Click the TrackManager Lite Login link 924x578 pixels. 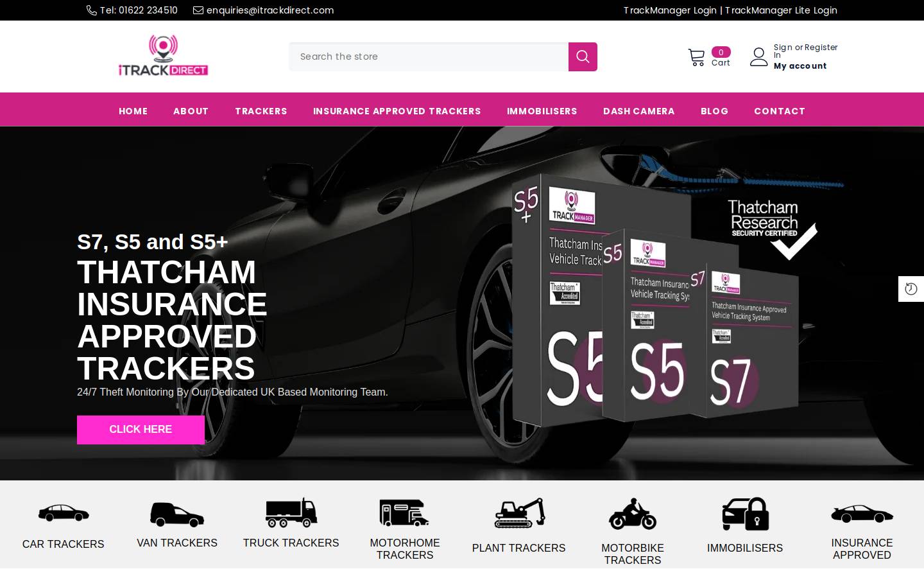pyautogui.click(x=781, y=10)
